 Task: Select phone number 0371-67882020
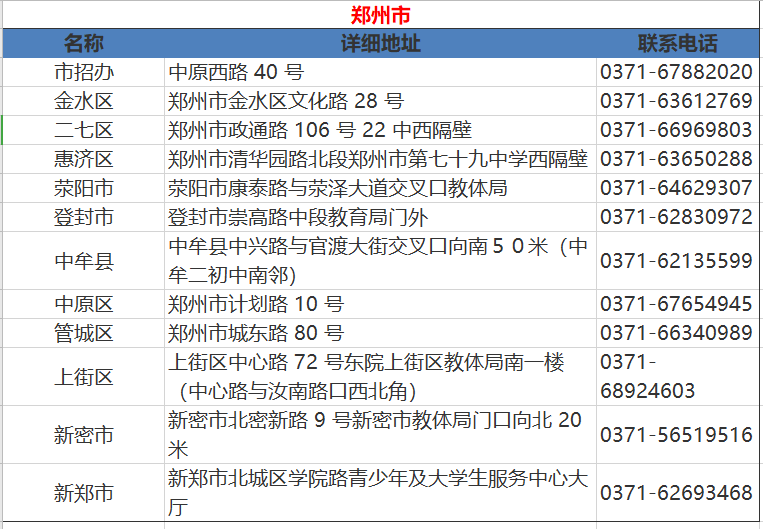point(678,72)
